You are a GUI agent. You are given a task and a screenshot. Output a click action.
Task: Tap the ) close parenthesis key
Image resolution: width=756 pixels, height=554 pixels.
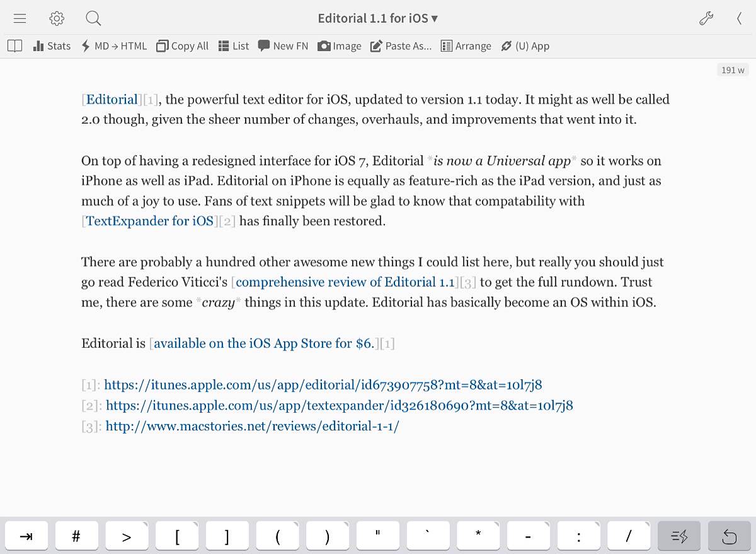tap(328, 536)
